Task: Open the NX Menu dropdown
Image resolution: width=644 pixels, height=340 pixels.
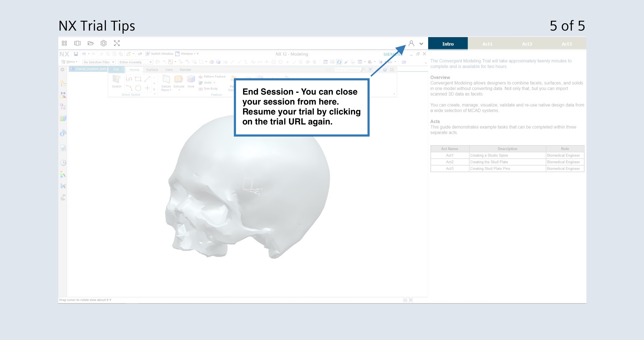Action: pos(69,62)
